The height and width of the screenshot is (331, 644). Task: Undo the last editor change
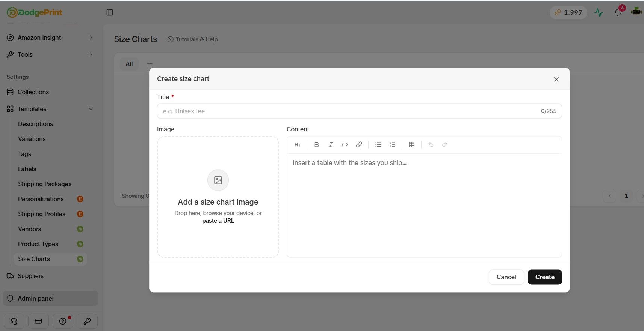coord(431,145)
